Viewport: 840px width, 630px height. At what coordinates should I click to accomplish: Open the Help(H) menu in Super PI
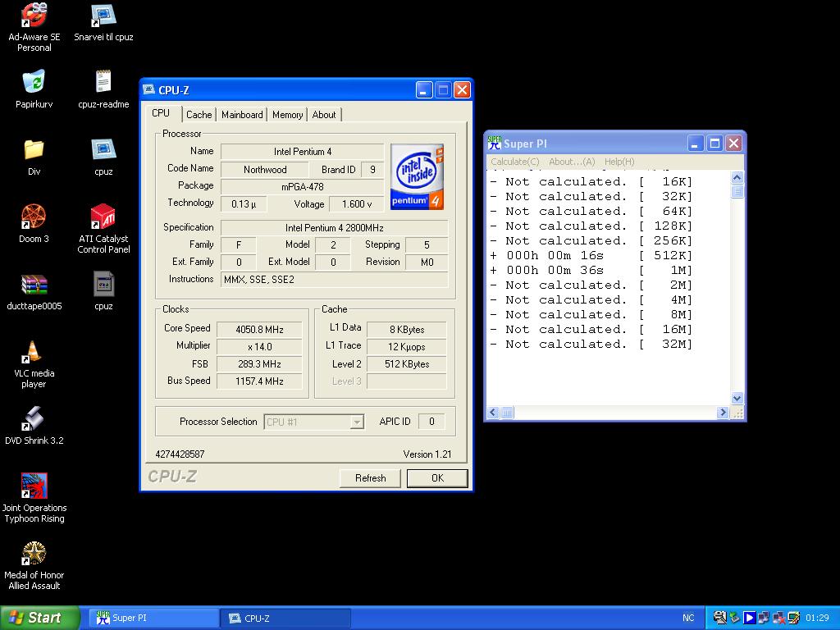coord(619,162)
